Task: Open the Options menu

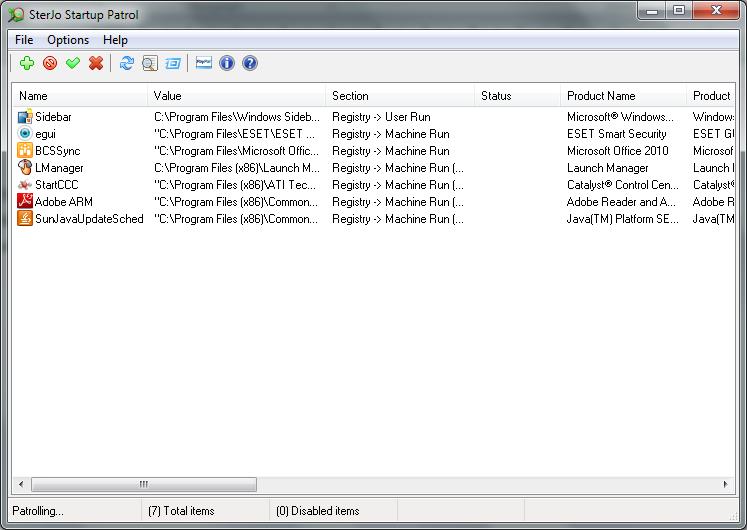Action: click(68, 40)
